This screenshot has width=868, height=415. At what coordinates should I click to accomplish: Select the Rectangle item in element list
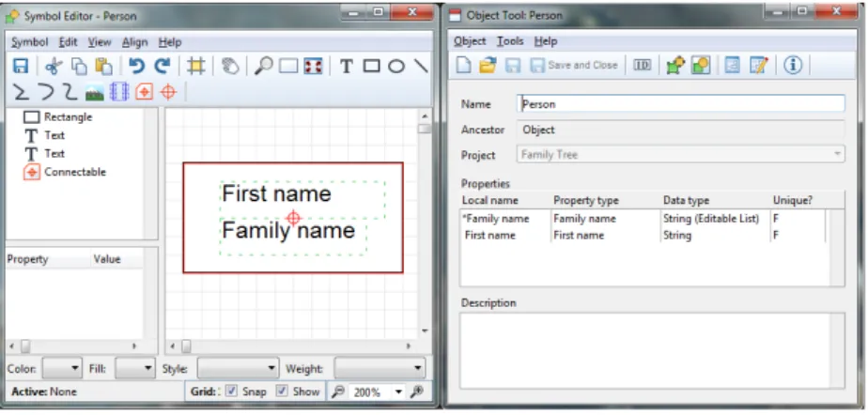(x=58, y=116)
